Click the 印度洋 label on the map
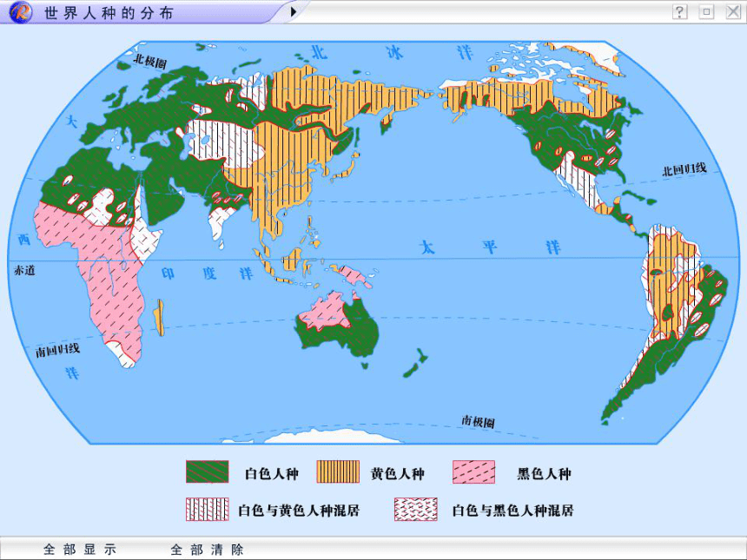The width and height of the screenshot is (747, 560). (x=207, y=273)
